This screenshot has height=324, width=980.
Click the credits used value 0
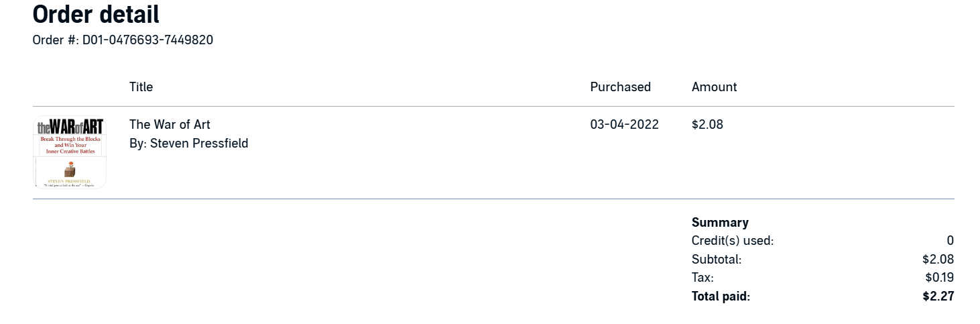click(950, 241)
